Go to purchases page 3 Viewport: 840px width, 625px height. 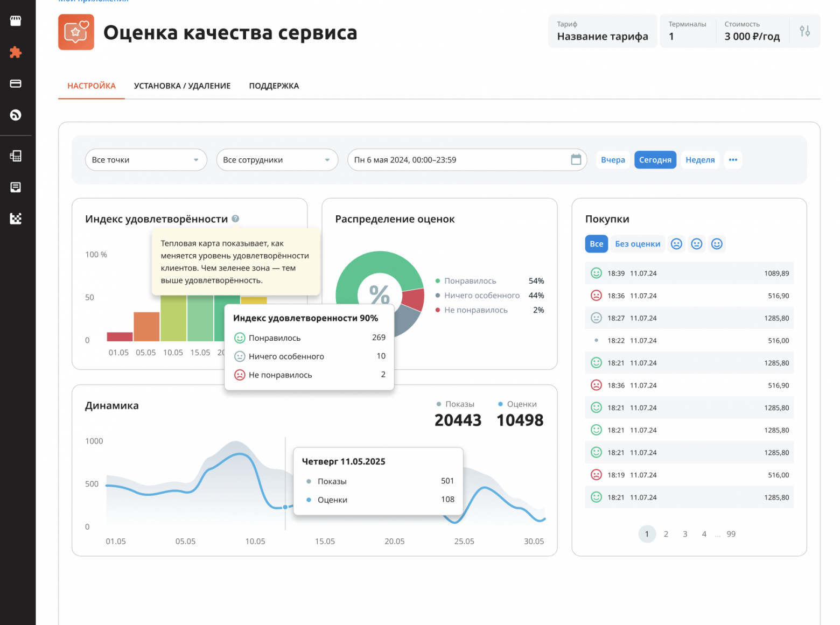[x=685, y=534]
